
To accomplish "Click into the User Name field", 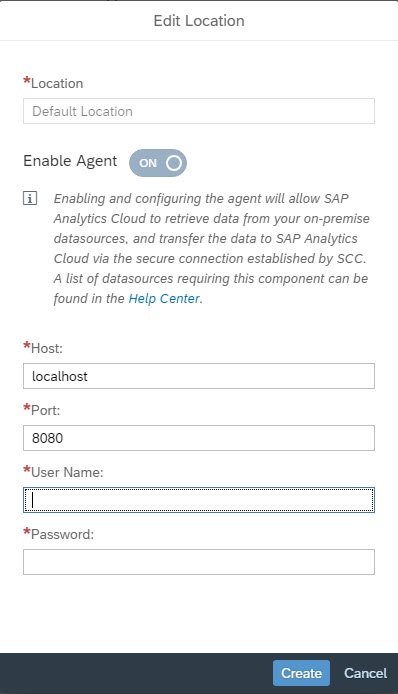I will click(199, 500).
